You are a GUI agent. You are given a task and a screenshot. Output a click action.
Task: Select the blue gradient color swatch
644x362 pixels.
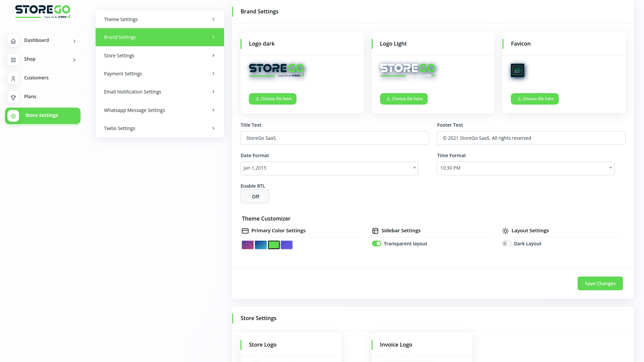(261, 245)
